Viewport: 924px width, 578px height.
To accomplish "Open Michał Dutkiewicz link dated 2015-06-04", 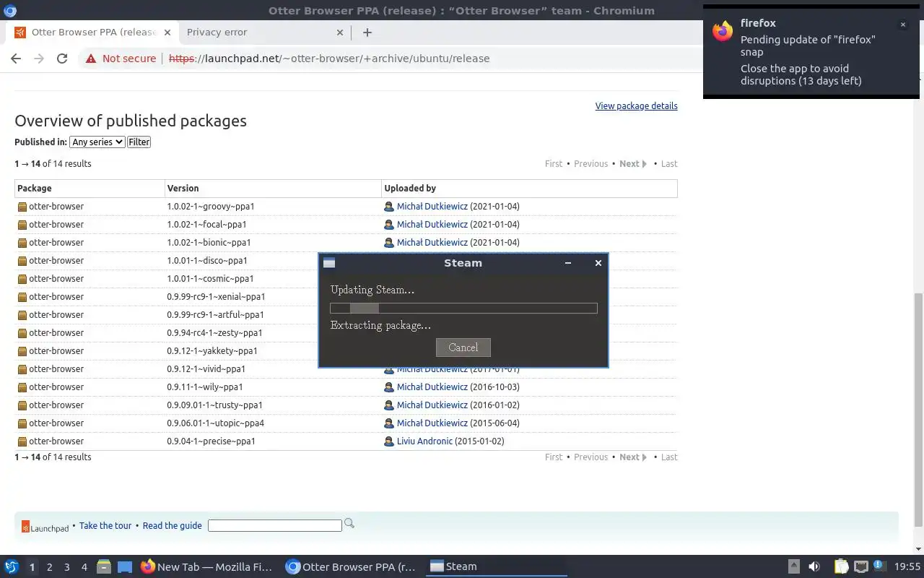I will (432, 423).
